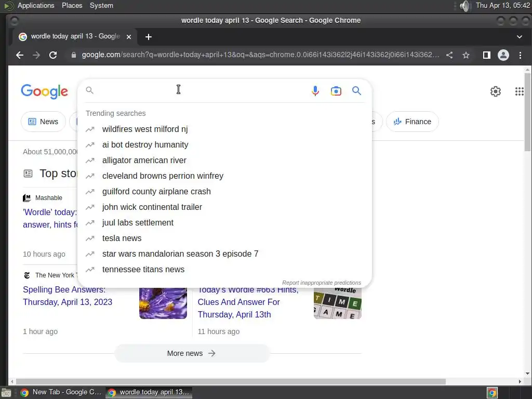Click the horizontal page scrollbar

231,382
